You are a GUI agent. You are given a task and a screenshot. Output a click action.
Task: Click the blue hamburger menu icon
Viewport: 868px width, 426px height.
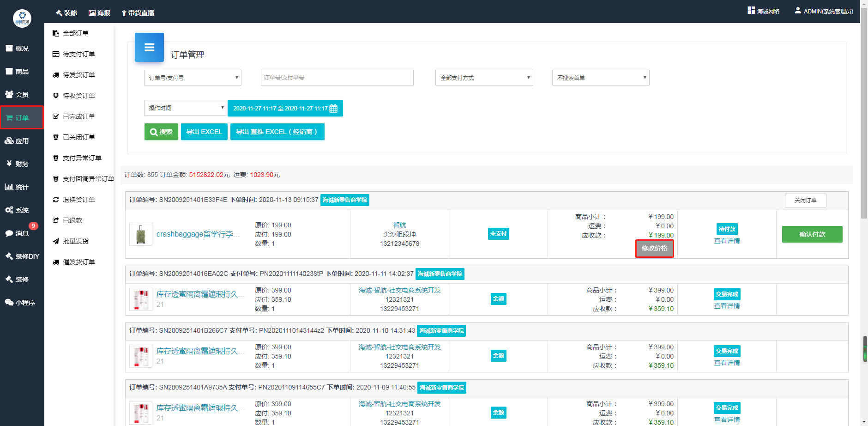(149, 47)
